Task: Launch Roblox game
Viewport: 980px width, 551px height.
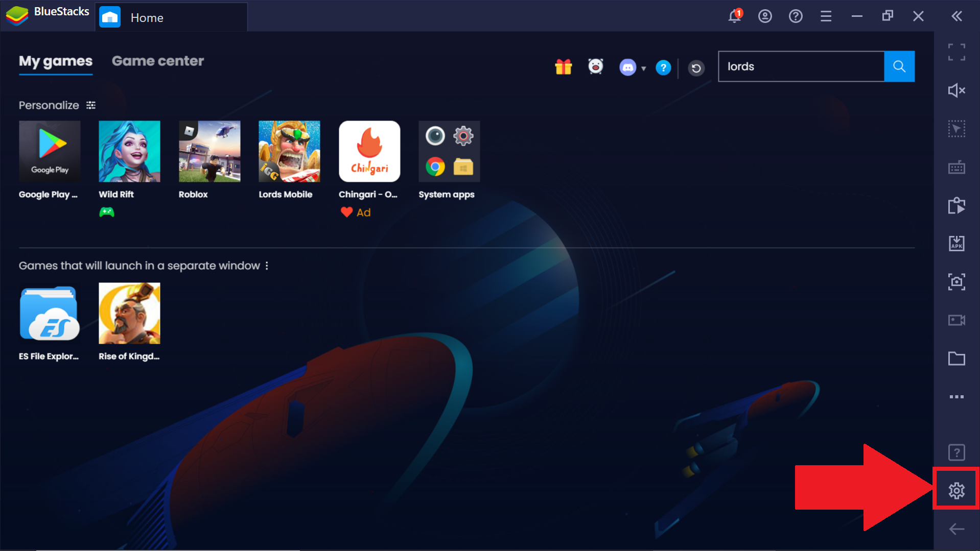Action: 209,152
